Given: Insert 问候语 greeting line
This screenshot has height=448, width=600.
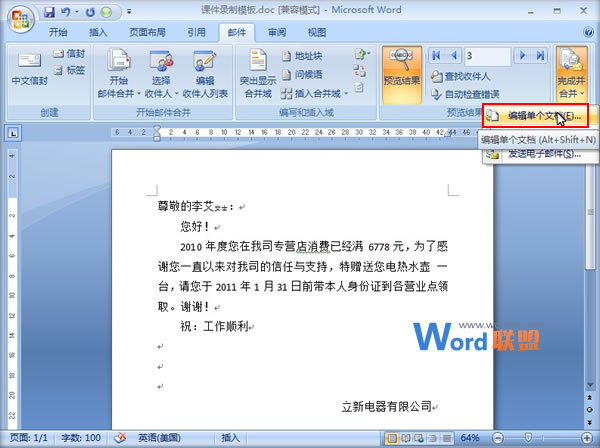Looking at the screenshot, I should click(302, 75).
